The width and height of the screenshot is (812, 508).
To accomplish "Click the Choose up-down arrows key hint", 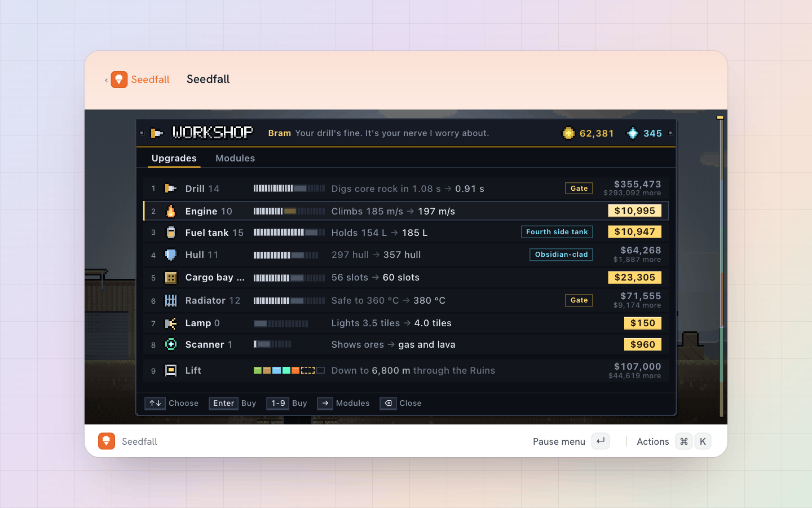I will [172, 404].
